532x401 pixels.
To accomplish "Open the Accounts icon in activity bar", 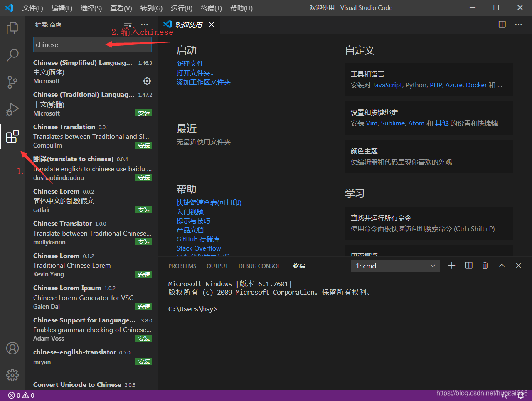I will (12, 348).
